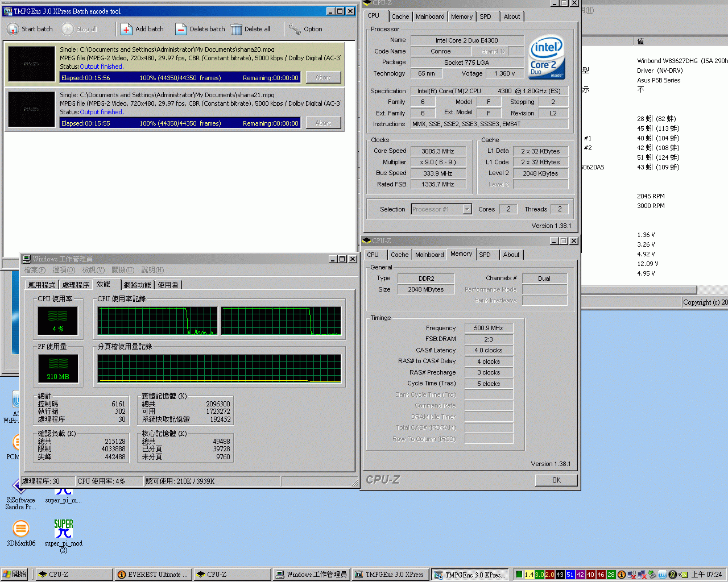
Task: Click the Delete batch toolbar icon
Action: tap(181, 29)
